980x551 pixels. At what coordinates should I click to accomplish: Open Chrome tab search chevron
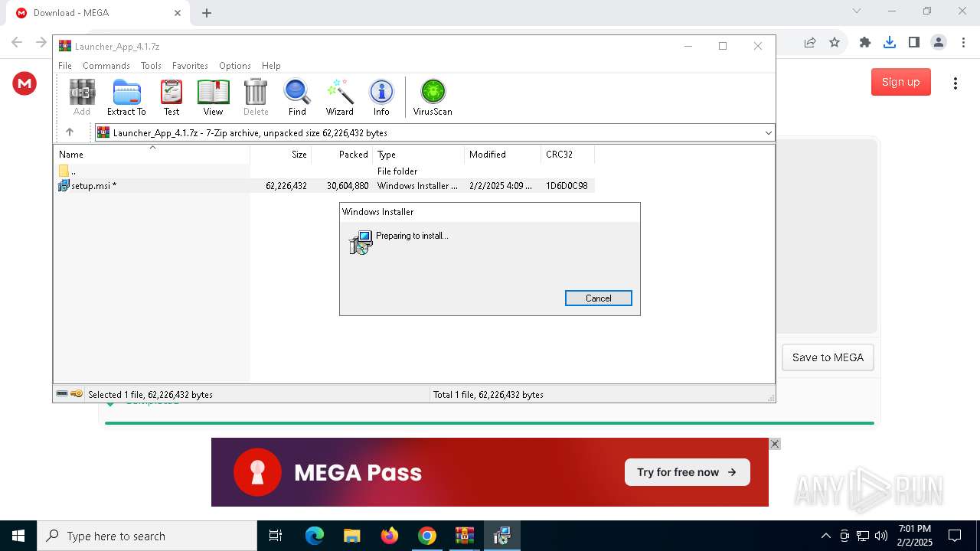click(857, 11)
